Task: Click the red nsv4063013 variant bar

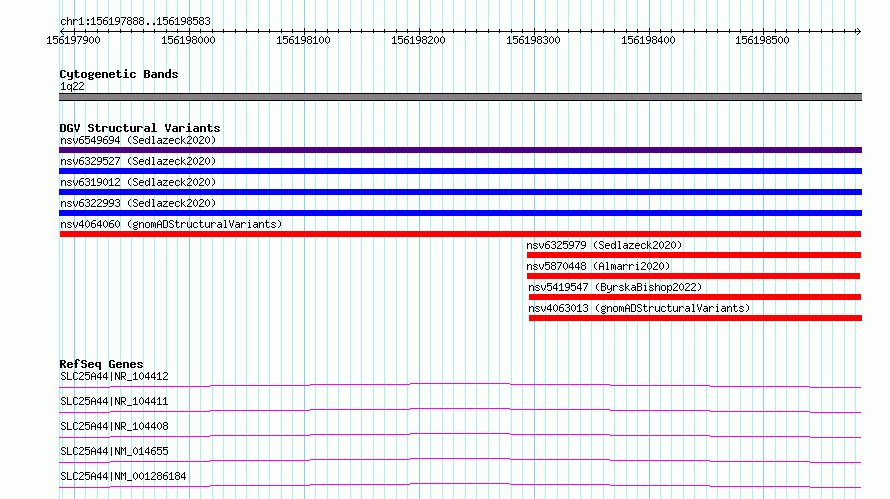Action: pyautogui.click(x=695, y=318)
